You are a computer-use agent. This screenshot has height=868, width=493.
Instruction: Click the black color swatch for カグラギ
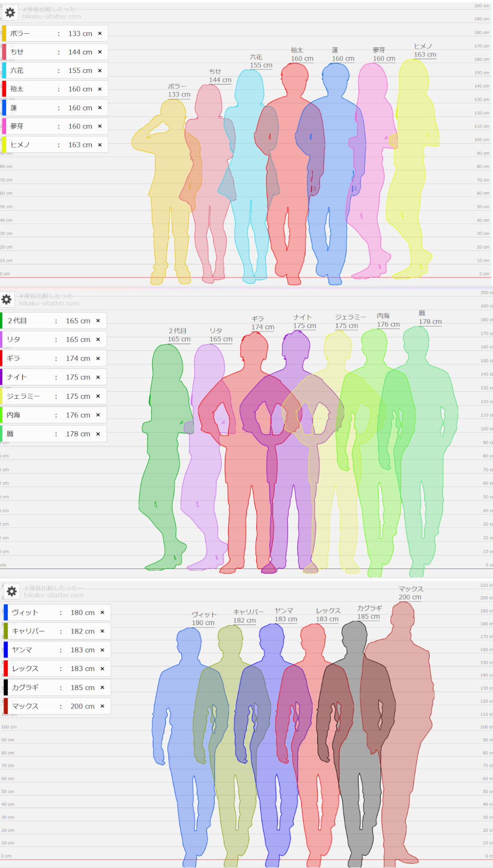pyautogui.click(x=6, y=687)
